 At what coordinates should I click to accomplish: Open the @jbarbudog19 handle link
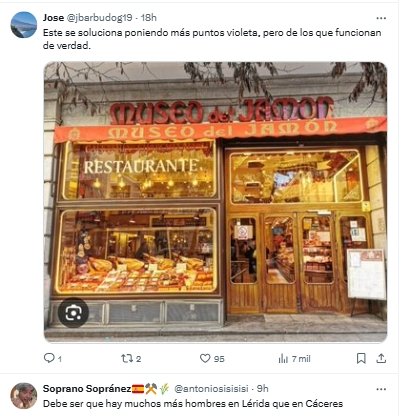pyautogui.click(x=100, y=18)
